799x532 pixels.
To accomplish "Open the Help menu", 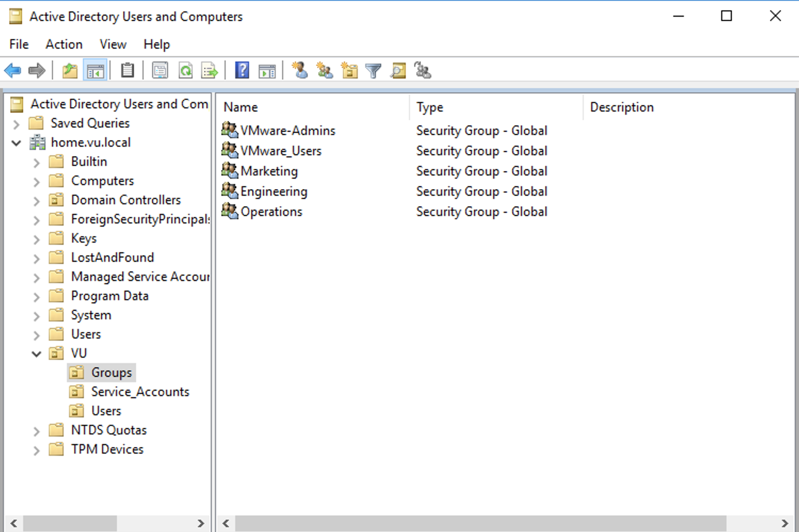I will [157, 44].
